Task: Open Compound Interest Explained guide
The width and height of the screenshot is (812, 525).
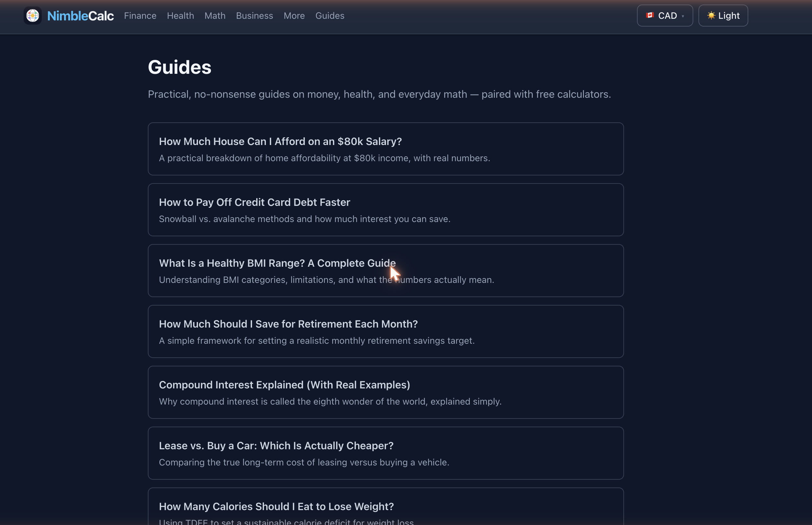Action: [386, 392]
